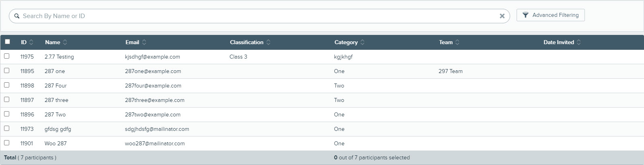Click email 287two@example.com

pyautogui.click(x=153, y=114)
